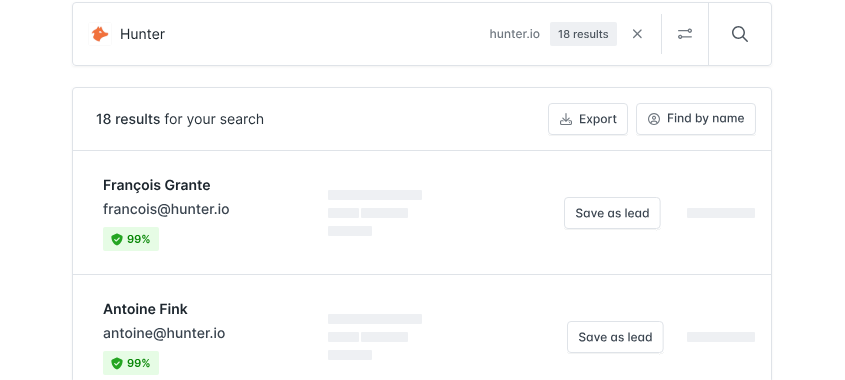Save François Grante as lead
This screenshot has width=845, height=380.
click(612, 213)
